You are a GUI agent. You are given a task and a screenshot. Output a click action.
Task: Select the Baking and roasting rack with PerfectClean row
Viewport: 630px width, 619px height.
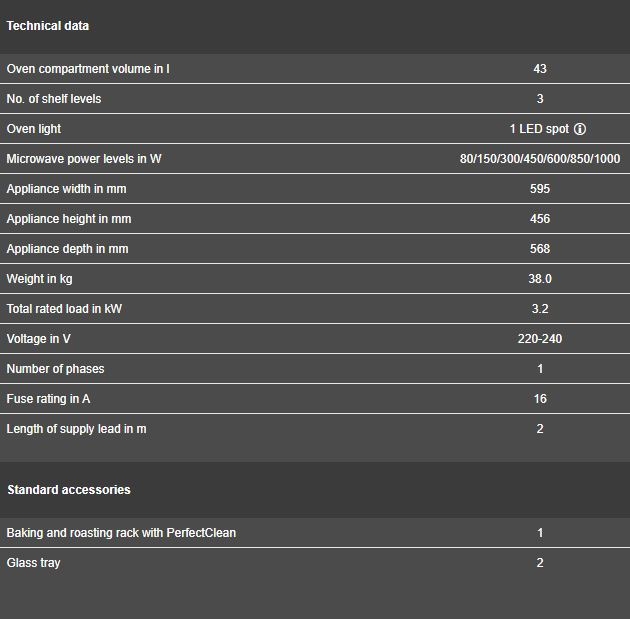(315, 533)
